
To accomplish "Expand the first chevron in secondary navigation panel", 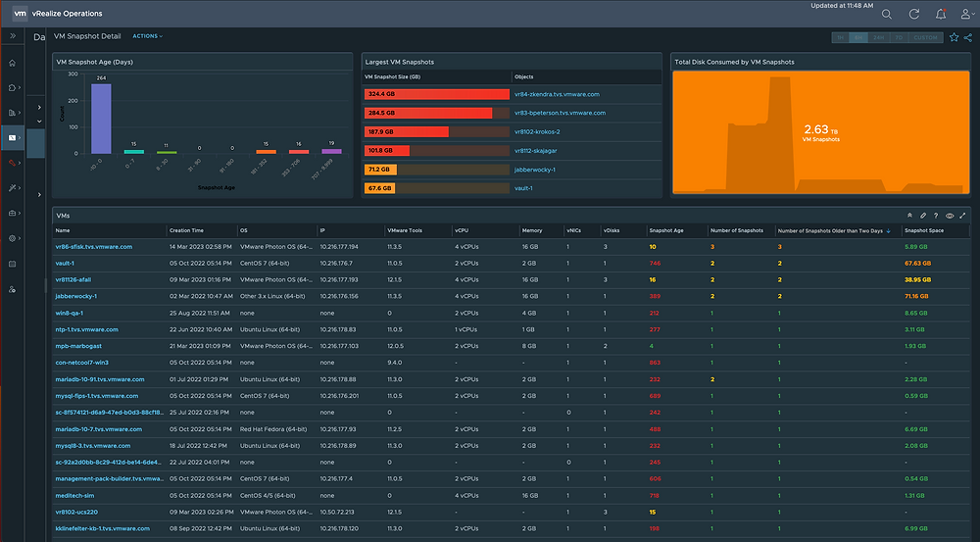I will point(39,108).
